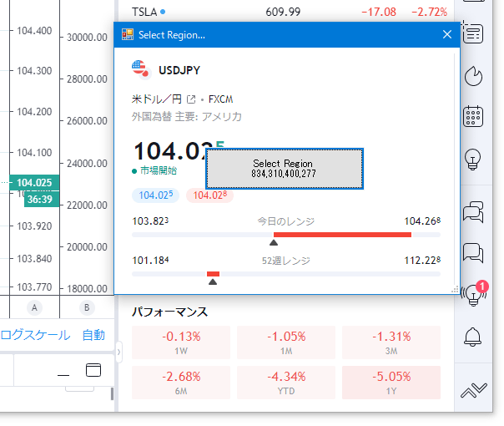Collapse the right panel chevron handle
The height and width of the screenshot is (426, 504).
[119, 352]
